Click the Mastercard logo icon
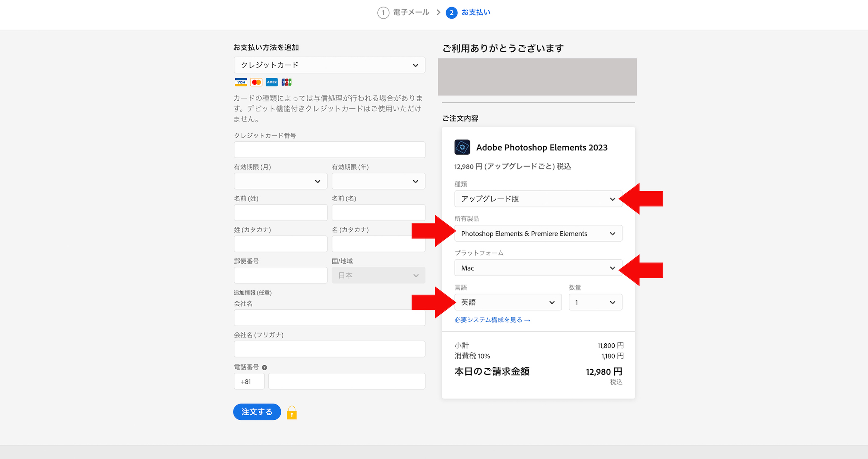Screen dimensions: 868x459 tap(256, 82)
